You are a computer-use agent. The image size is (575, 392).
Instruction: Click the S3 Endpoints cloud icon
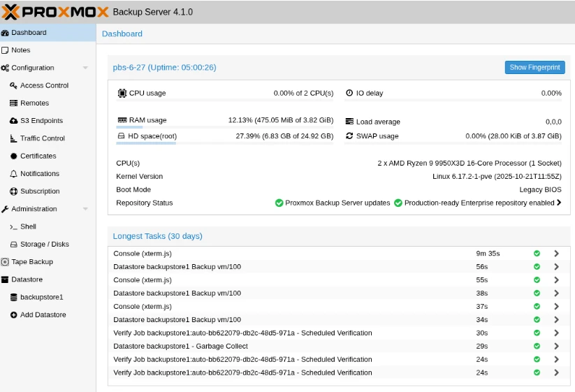14,121
